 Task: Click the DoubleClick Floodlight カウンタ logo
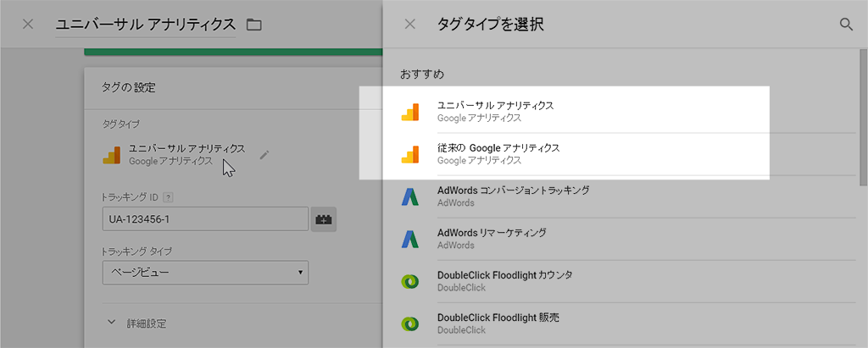[410, 281]
